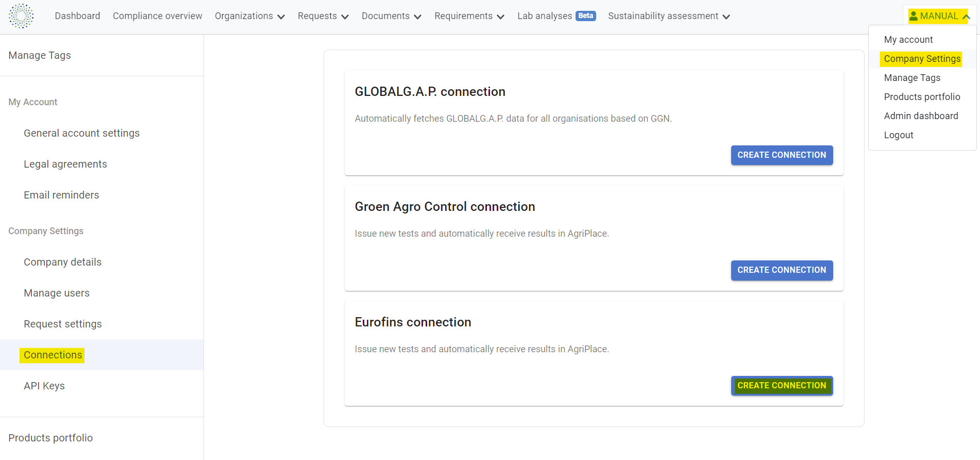This screenshot has width=980, height=460.
Task: Open Admin dashboard from user menu
Action: point(921,116)
